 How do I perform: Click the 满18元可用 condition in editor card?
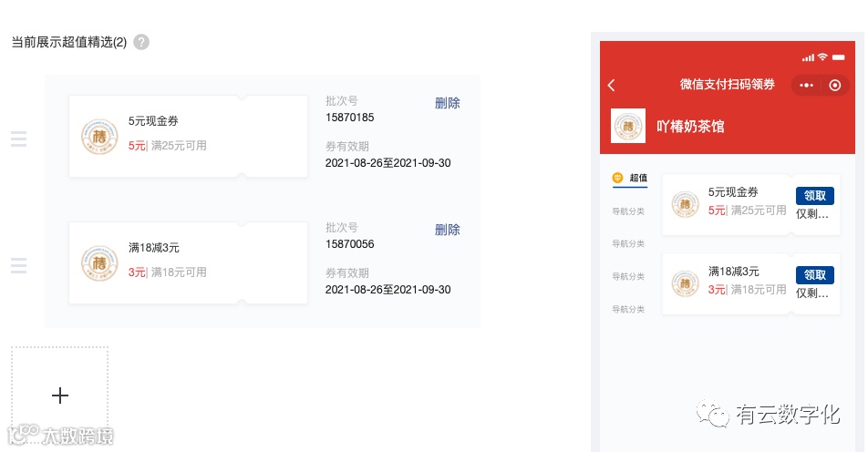[179, 272]
